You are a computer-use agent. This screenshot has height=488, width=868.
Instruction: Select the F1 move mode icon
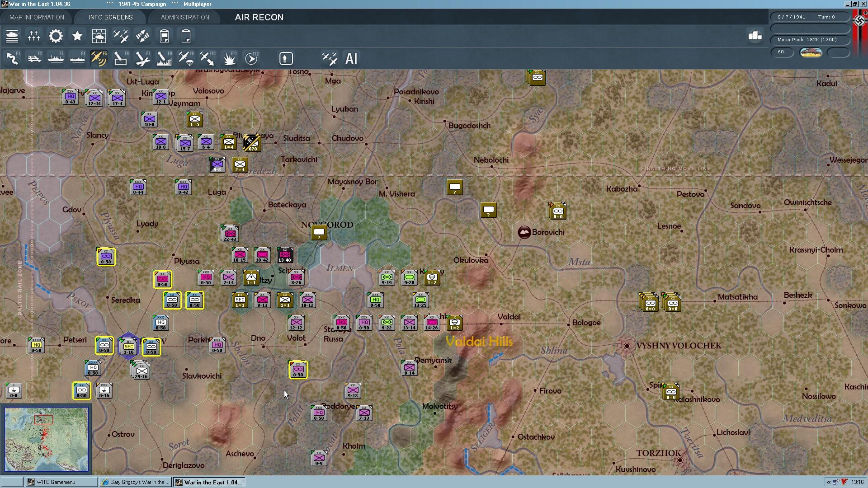tap(12, 59)
